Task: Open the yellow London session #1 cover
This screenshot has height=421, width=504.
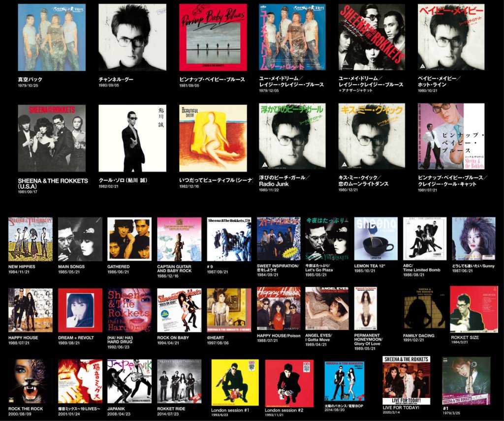Action: [x=235, y=383]
